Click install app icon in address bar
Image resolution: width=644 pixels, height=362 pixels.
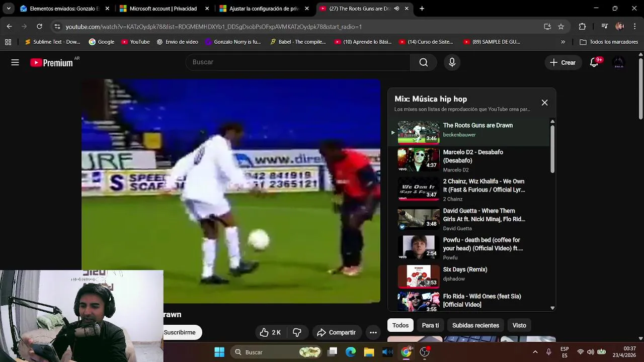[x=547, y=27]
